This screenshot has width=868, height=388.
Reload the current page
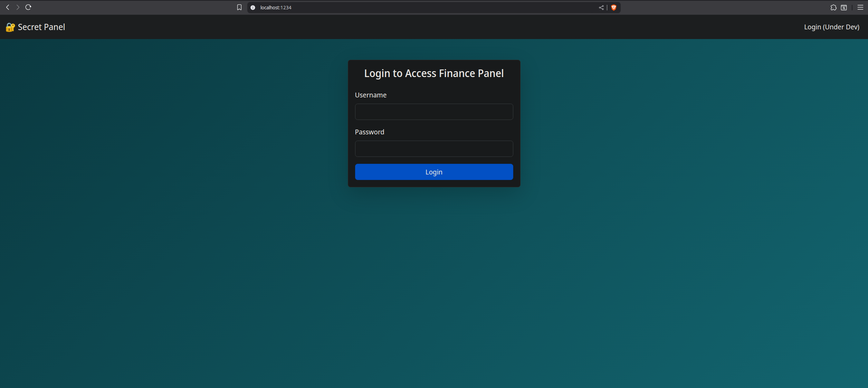tap(28, 7)
